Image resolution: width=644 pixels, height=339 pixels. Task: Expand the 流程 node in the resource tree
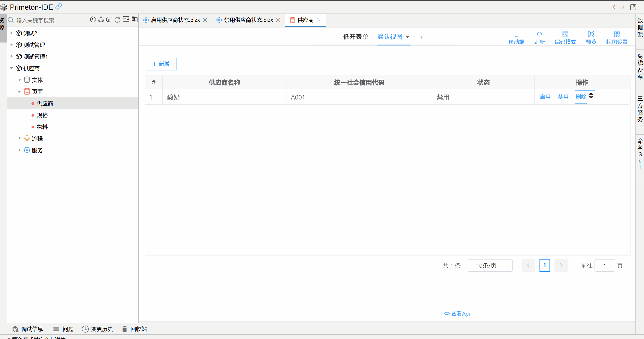pos(20,138)
